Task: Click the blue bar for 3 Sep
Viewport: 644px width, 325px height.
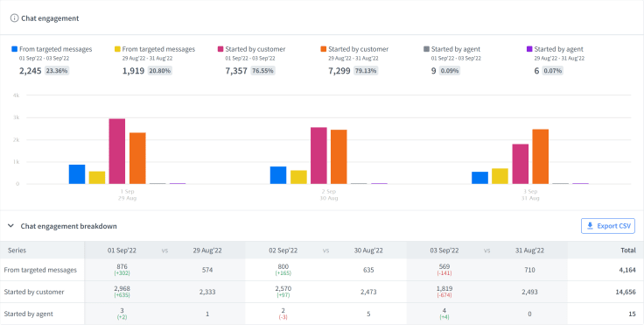Action: click(x=479, y=178)
